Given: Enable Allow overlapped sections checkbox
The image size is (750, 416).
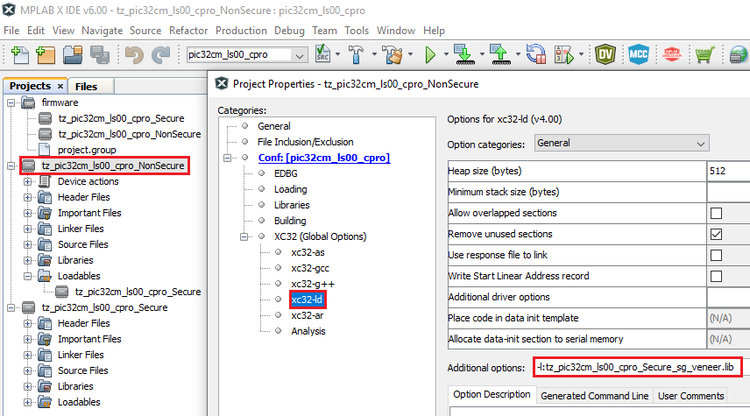Looking at the screenshot, I should click(x=715, y=213).
